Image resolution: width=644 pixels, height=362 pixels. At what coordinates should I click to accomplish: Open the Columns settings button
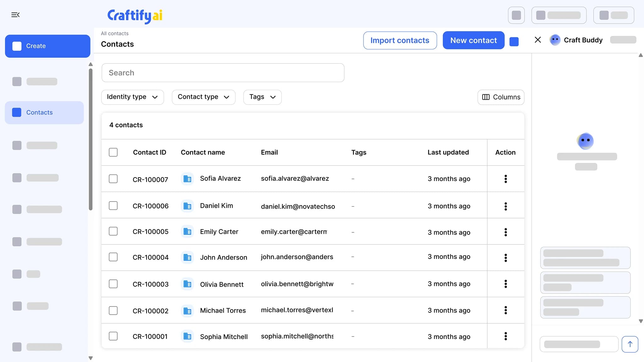[x=501, y=97]
